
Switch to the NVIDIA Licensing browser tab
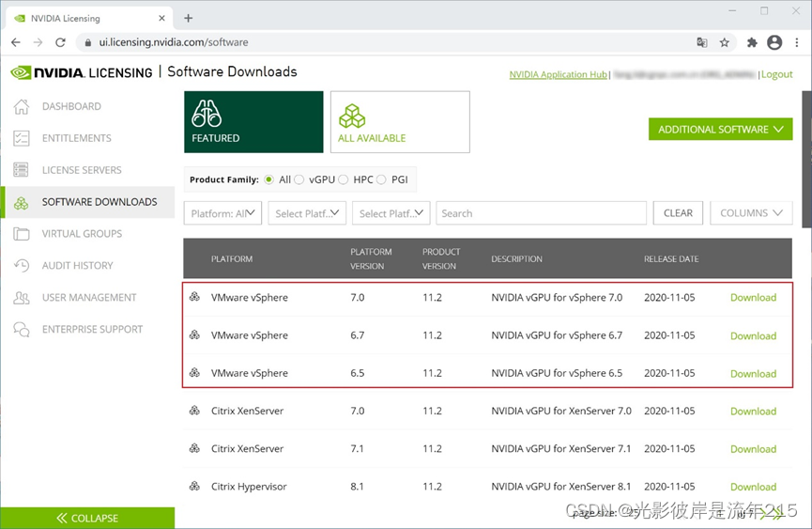tap(89, 18)
